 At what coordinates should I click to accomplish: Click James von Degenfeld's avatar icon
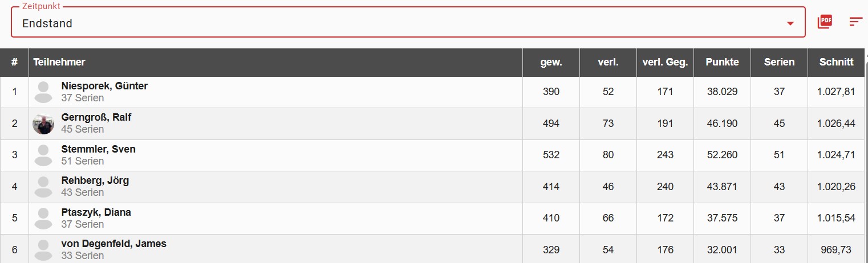(43, 250)
